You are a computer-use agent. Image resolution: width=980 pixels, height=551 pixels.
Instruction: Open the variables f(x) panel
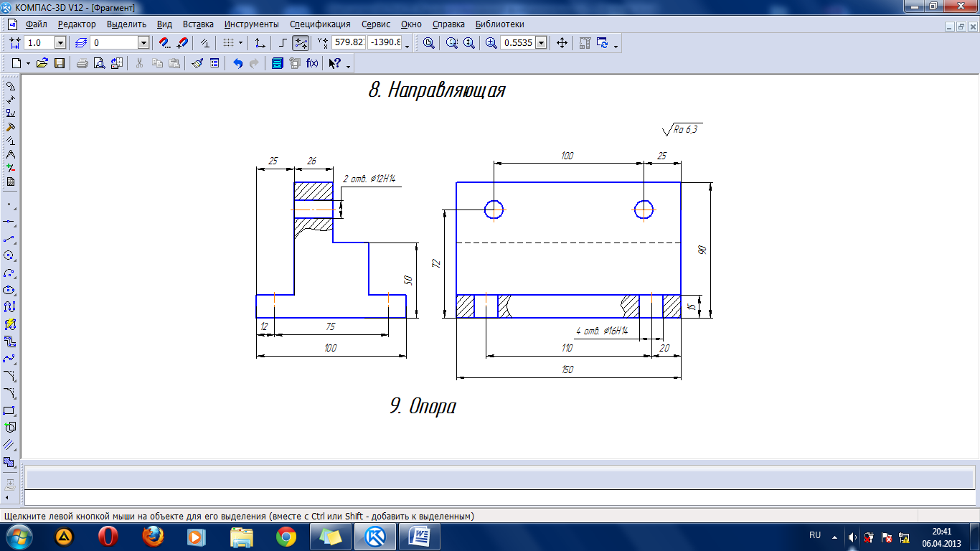click(x=312, y=63)
